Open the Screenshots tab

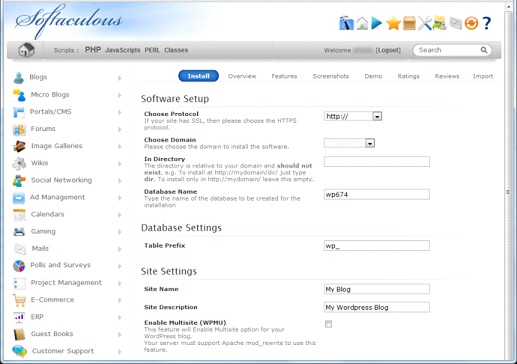click(331, 76)
